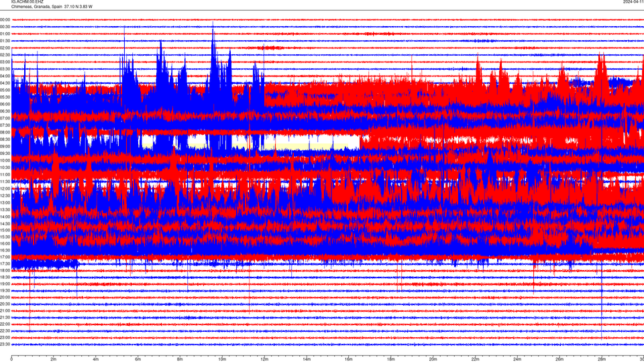644x362 pixels.
Task: Select the '14:30' time row label
Action: pyautogui.click(x=5, y=224)
